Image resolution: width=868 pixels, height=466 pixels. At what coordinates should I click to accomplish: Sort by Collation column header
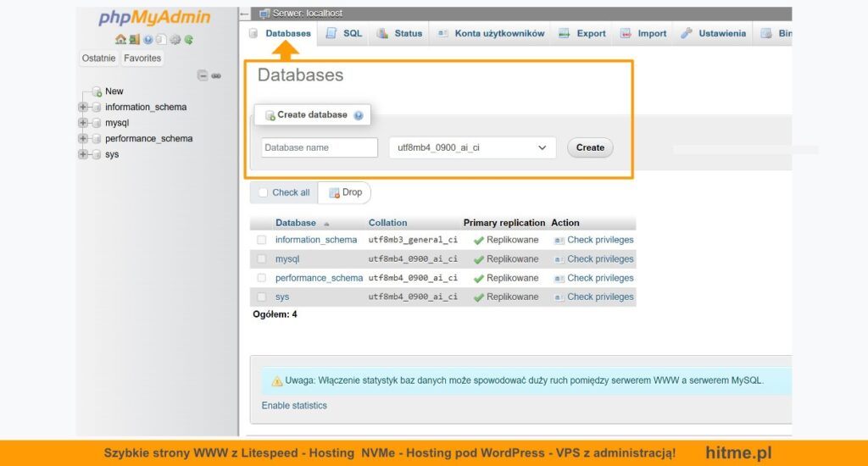coord(387,223)
